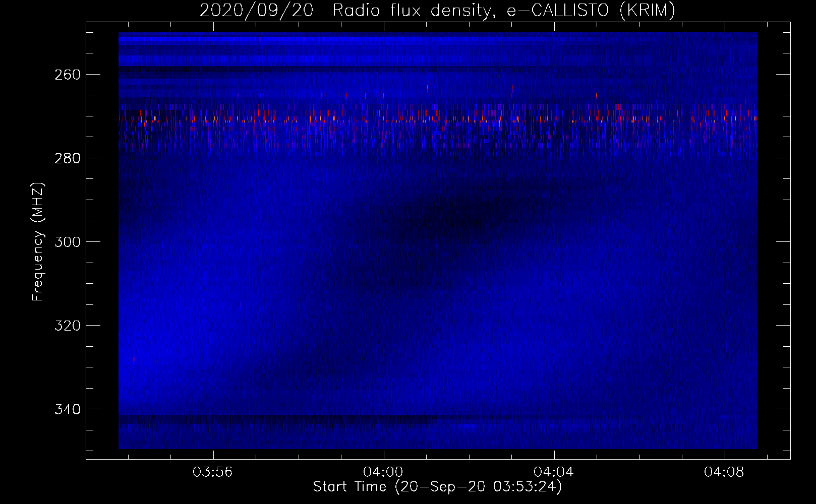Click the 04:00 time tick label

[x=383, y=472]
